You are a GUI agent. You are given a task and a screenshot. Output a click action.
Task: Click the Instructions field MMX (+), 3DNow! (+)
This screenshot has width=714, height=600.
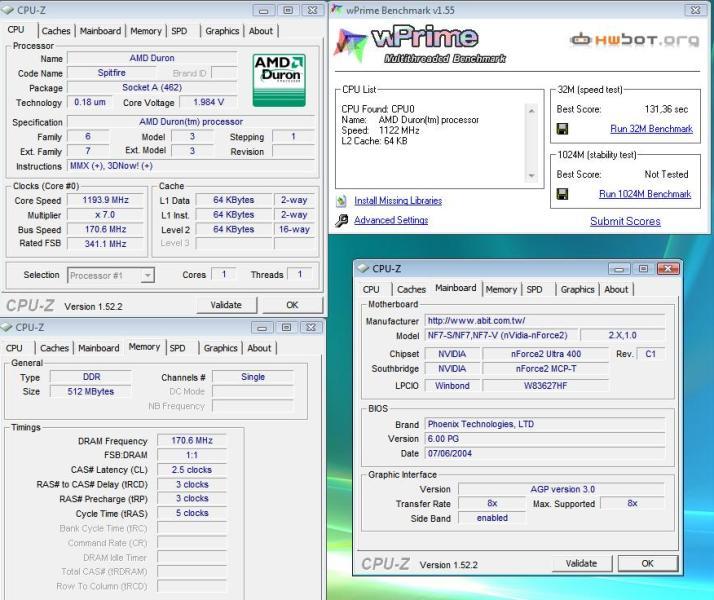pos(191,166)
